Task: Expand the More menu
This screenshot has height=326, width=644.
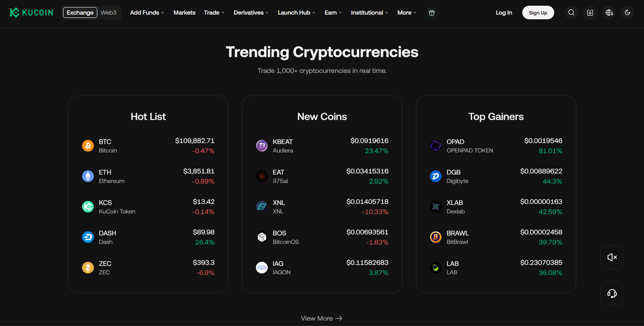Action: coord(406,12)
